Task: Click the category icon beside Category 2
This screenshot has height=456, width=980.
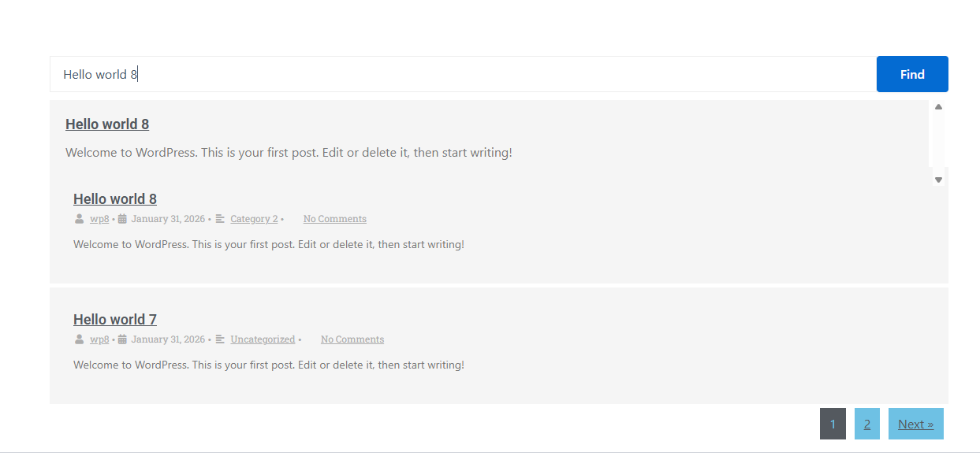Action: pos(220,219)
